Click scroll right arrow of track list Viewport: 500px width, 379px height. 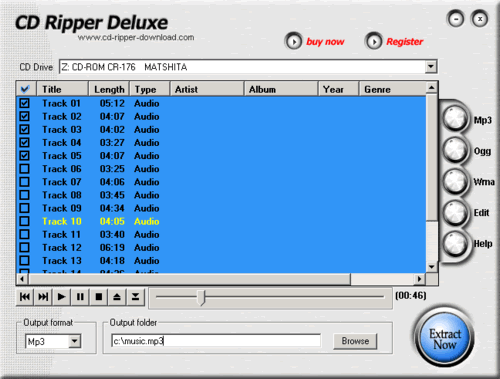[x=420, y=279]
